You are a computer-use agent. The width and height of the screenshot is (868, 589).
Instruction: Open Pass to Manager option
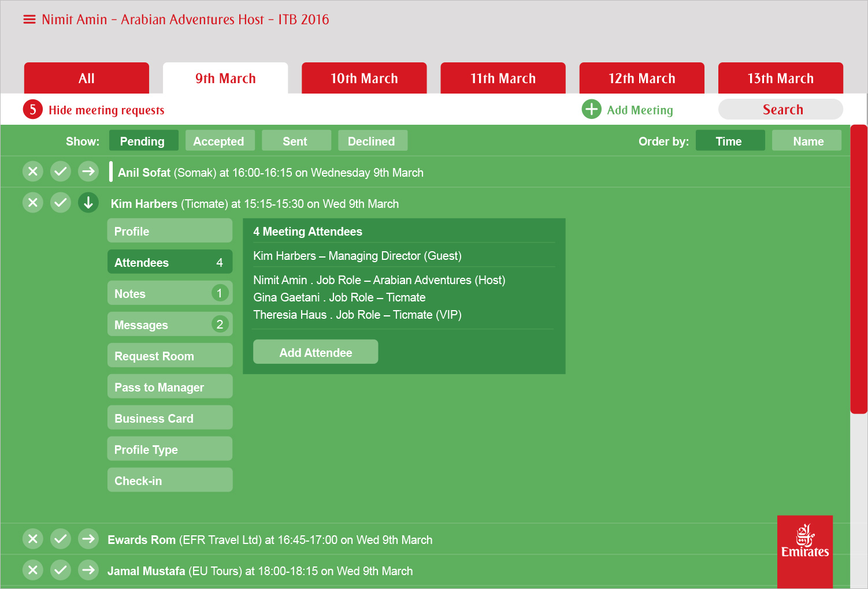click(x=170, y=387)
